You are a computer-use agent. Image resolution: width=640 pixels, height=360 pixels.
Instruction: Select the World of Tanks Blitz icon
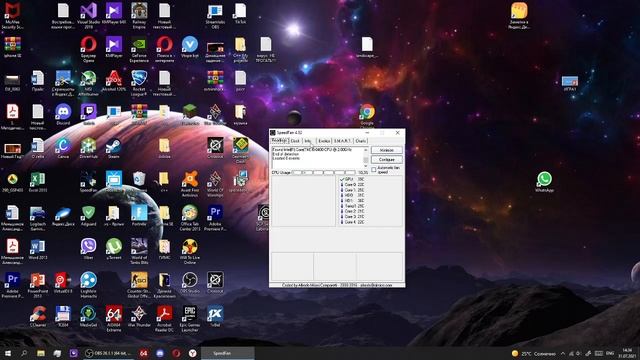(139, 251)
